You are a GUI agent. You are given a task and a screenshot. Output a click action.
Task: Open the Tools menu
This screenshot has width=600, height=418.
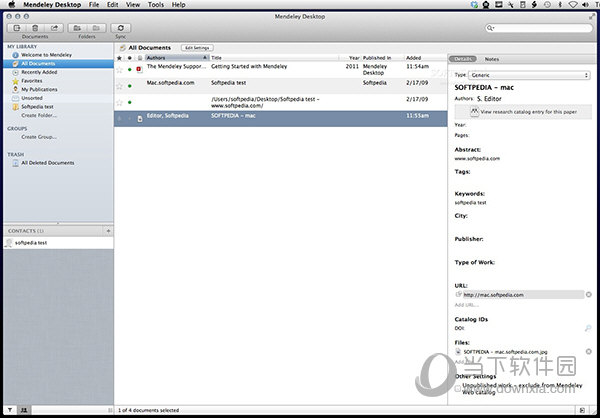point(156,5)
